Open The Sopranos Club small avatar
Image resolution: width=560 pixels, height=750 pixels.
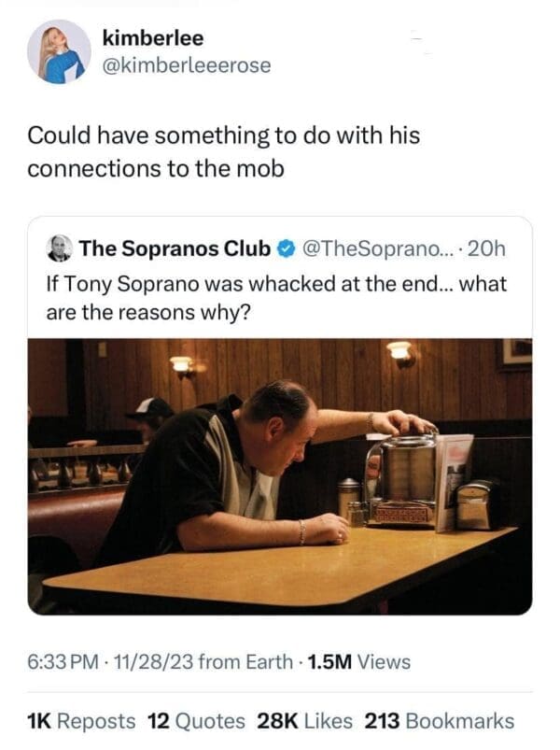pos(60,248)
